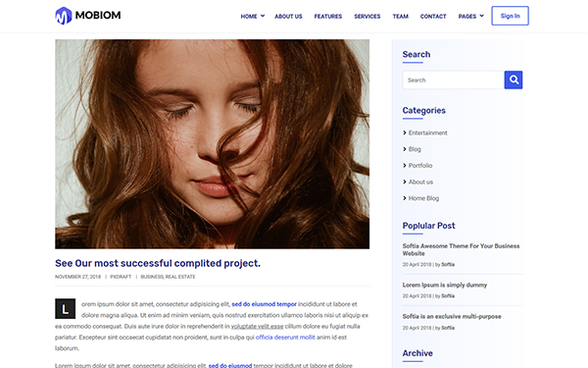Click the chevron beside Entertainment category
The width and height of the screenshot is (588, 368).
[x=405, y=132]
